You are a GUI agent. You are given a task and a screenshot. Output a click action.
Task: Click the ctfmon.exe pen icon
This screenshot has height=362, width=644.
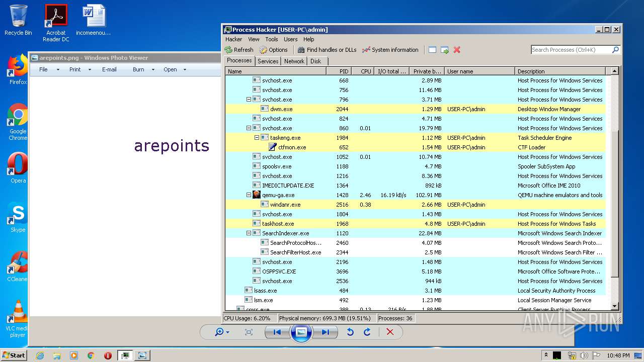pos(273,147)
